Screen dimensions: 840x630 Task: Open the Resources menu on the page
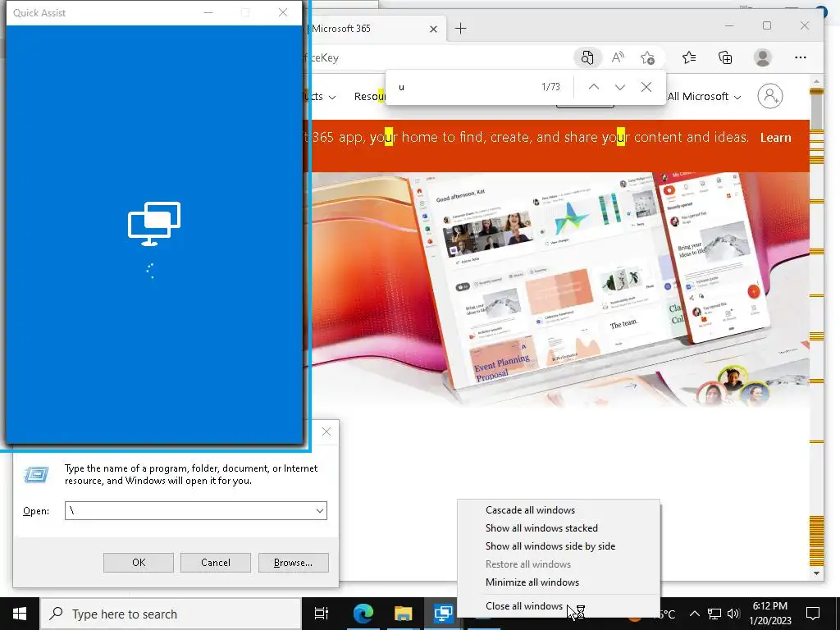370,97
